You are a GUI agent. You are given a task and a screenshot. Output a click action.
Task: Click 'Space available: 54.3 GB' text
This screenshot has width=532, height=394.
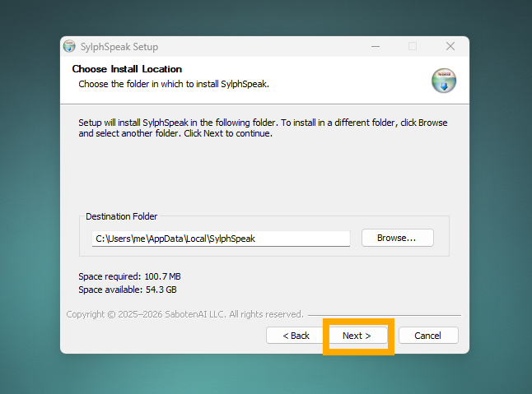128,290
